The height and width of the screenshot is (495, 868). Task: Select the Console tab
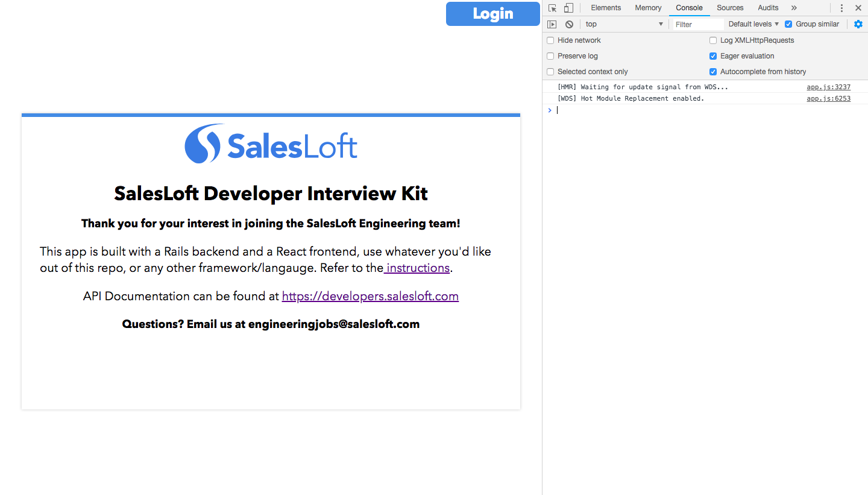pos(689,8)
